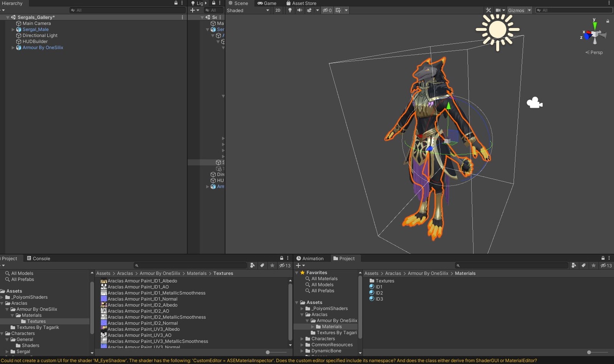Open grid settings dropdown arrow
614x364 pixels.
pyautogui.click(x=346, y=10)
